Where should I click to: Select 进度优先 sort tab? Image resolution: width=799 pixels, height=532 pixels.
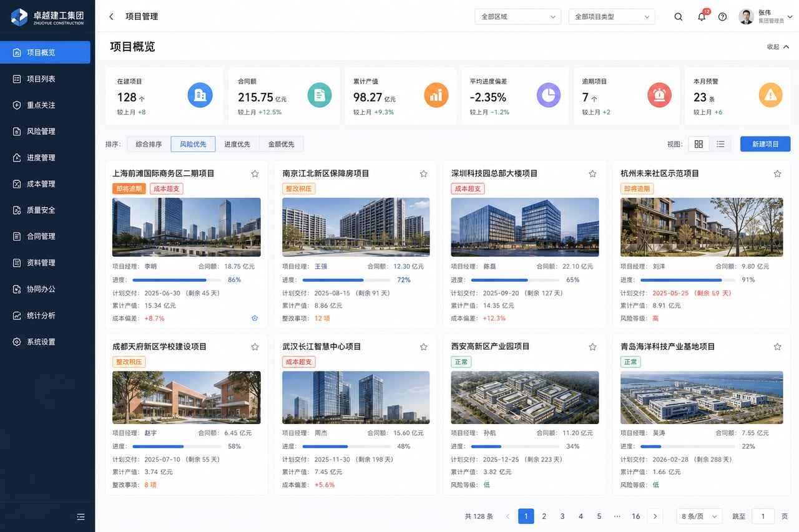coord(237,144)
